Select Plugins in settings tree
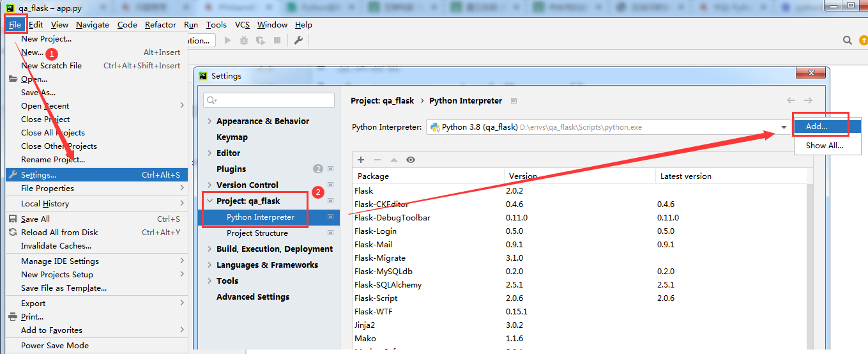 (x=231, y=169)
